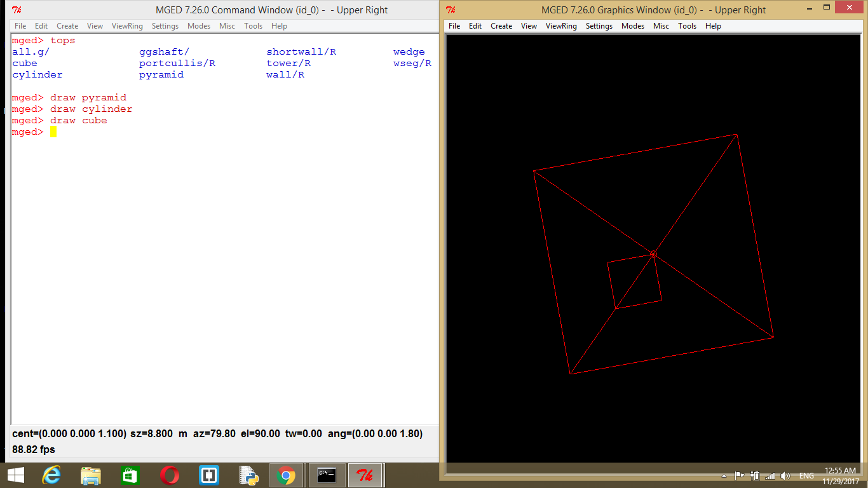Click 'portcullis/R' in the tops listing
The width and height of the screenshot is (868, 488).
[x=177, y=64]
